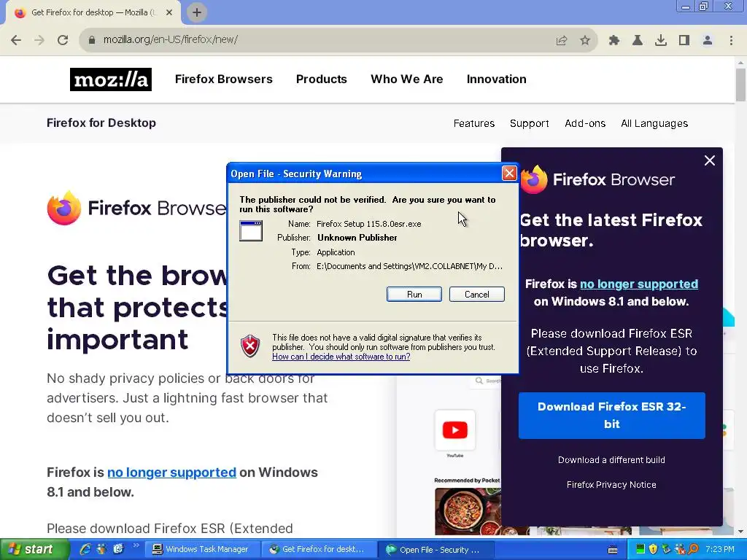Screen dimensions: 747x560
Task: Click the Add-ons link
Action: click(585, 123)
